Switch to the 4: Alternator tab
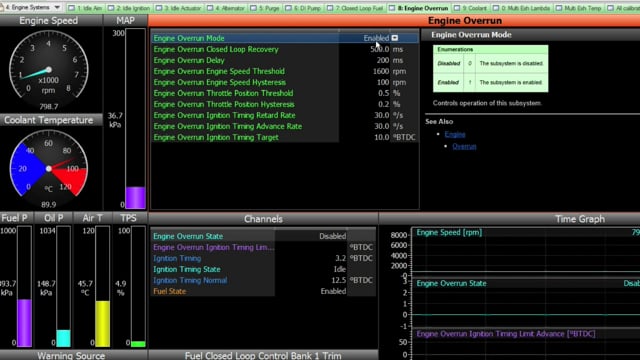 coord(226,8)
